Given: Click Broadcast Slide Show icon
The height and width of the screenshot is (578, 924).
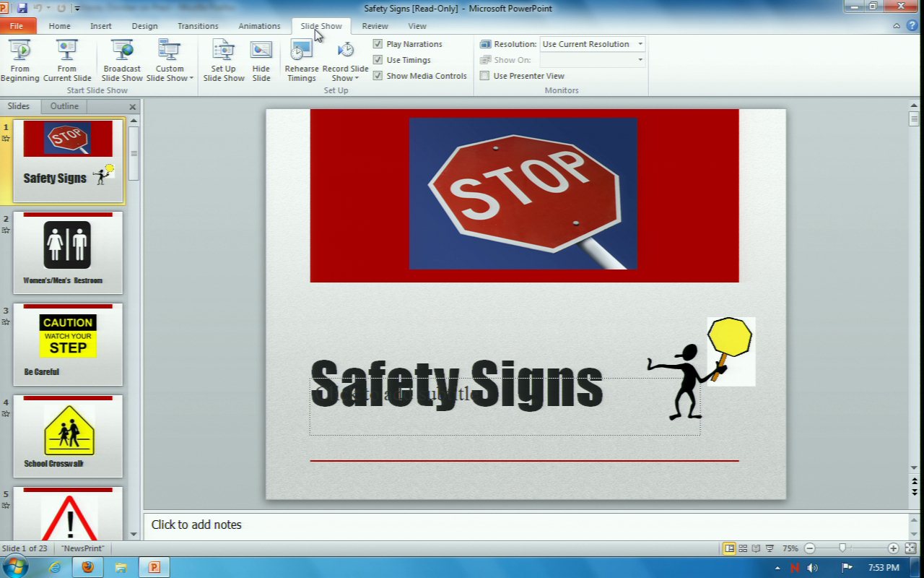Looking at the screenshot, I should tap(122, 61).
